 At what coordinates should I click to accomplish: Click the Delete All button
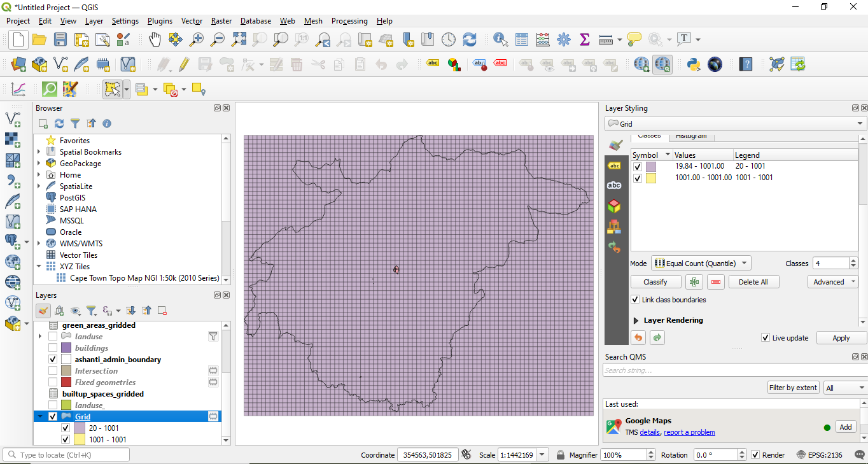(x=753, y=282)
